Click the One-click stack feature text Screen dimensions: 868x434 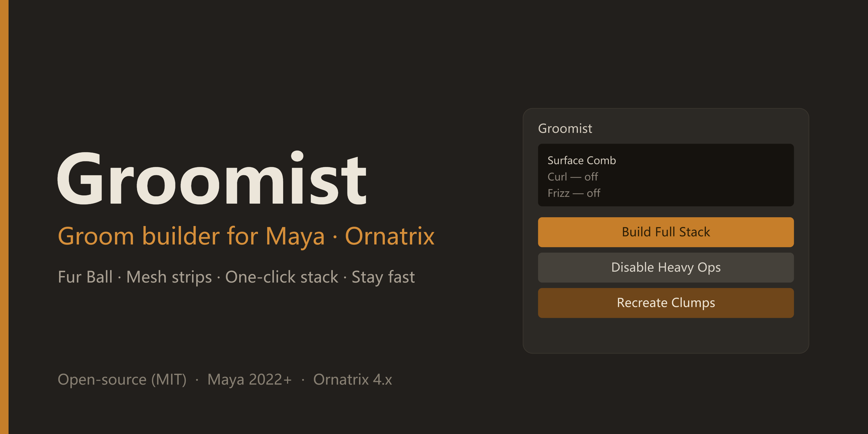point(282,277)
